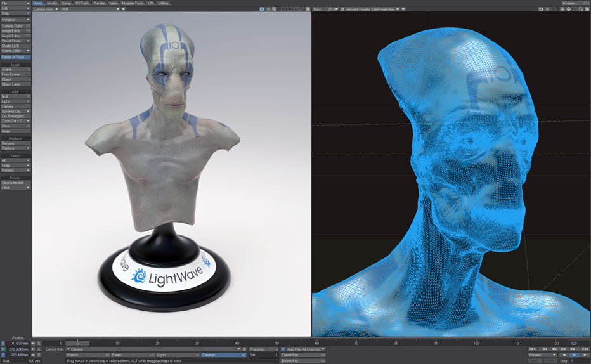Screen dimensions: 591x364
Task: Click the Add Null button
Action: (x=15, y=96)
